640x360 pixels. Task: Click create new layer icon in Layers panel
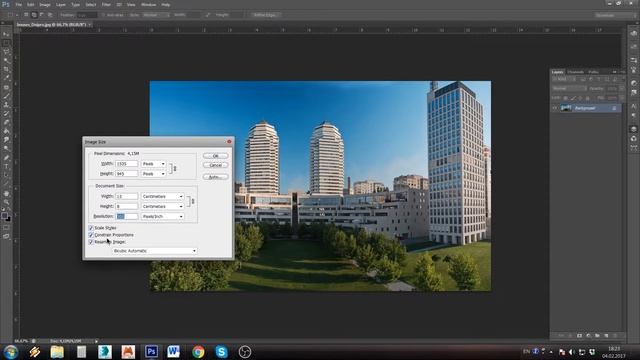(x=606, y=336)
